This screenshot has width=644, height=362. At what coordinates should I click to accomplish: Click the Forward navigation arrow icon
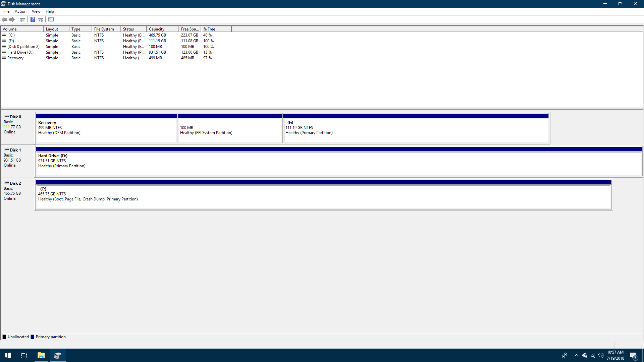click(12, 19)
